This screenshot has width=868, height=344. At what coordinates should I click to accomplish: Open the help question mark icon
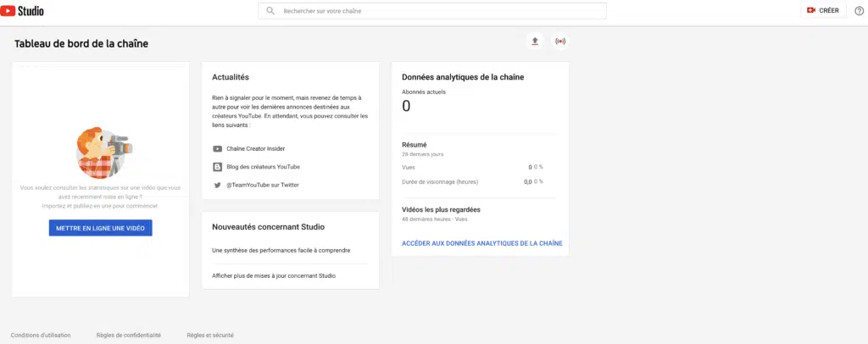[859, 10]
